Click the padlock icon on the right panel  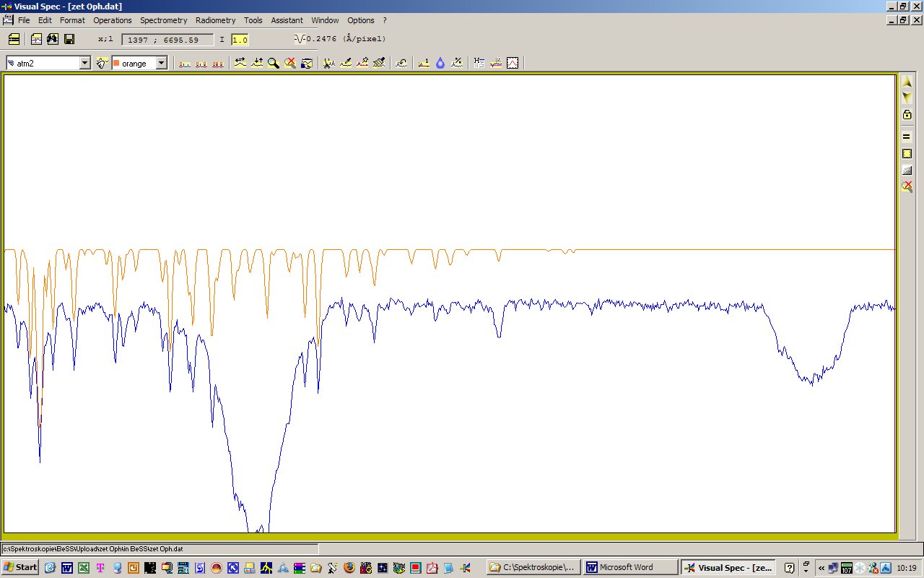click(907, 113)
